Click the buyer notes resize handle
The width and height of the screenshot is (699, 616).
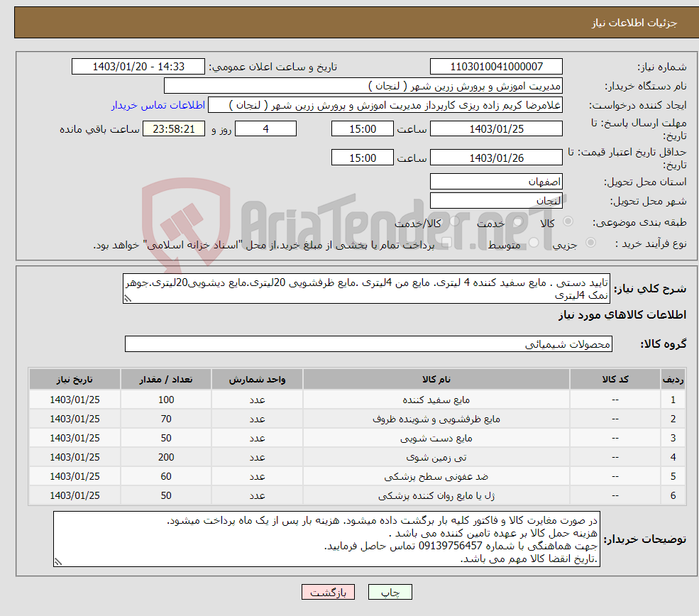coord(58,561)
